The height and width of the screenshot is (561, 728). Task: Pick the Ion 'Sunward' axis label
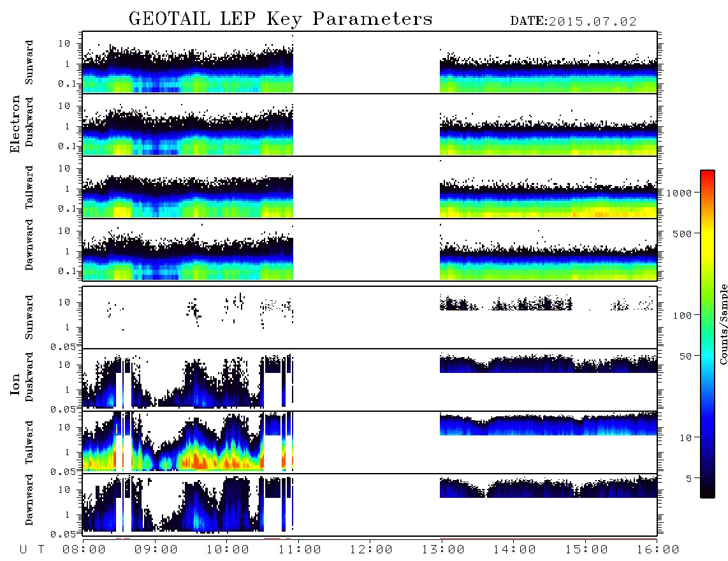coord(29,317)
